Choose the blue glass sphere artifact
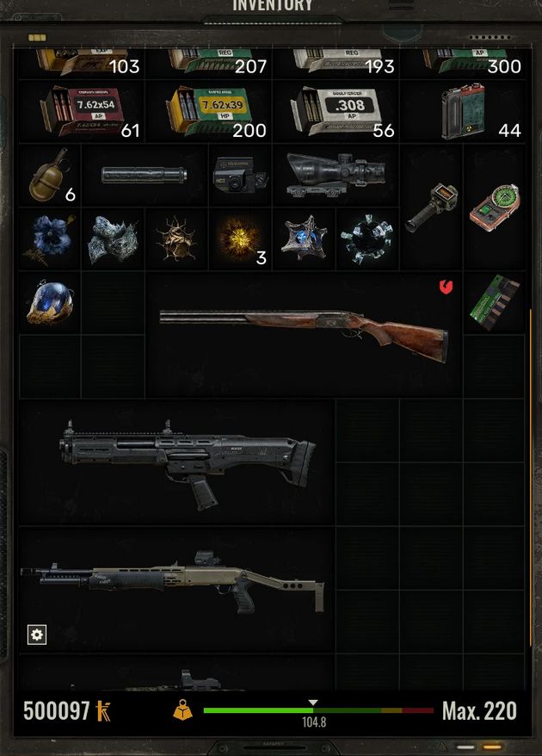Screen dimensions: 542x756 pos(50,303)
